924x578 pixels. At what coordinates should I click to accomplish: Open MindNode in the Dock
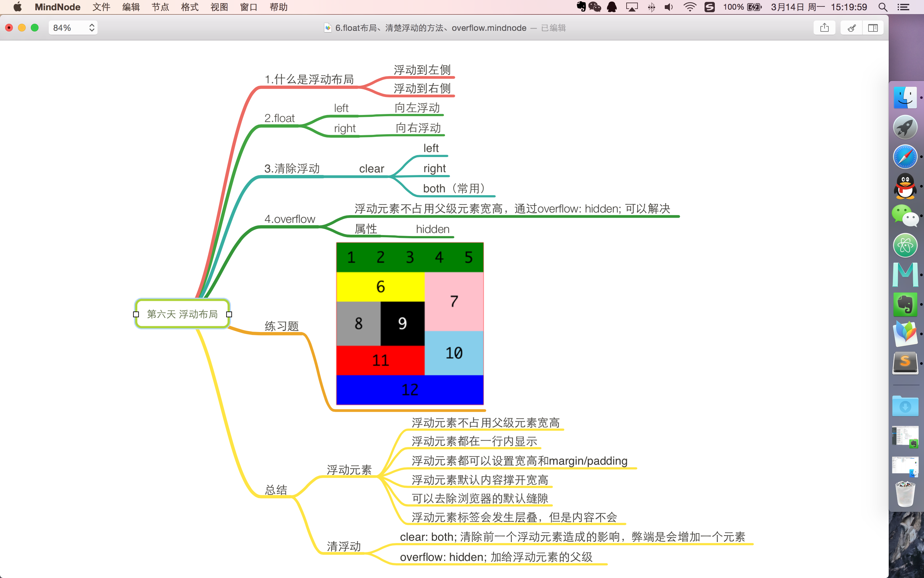905,334
